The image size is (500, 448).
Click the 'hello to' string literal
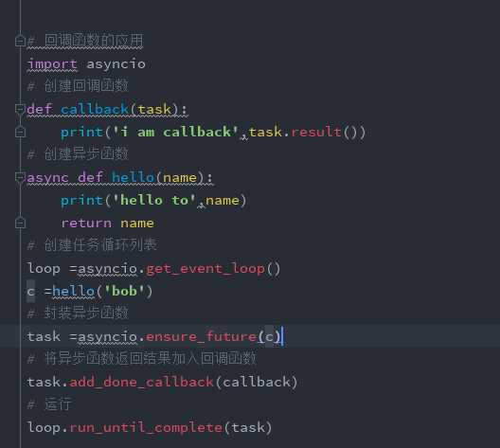[x=154, y=200]
